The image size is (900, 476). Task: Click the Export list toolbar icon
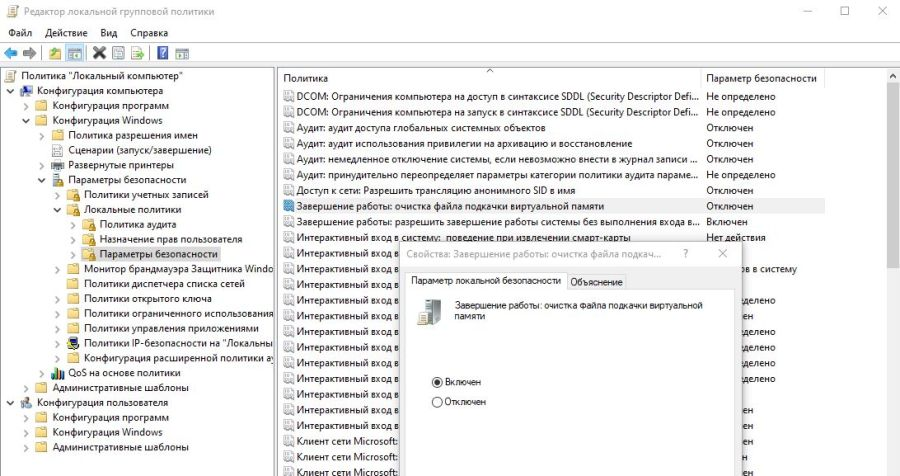pyautogui.click(x=137, y=53)
